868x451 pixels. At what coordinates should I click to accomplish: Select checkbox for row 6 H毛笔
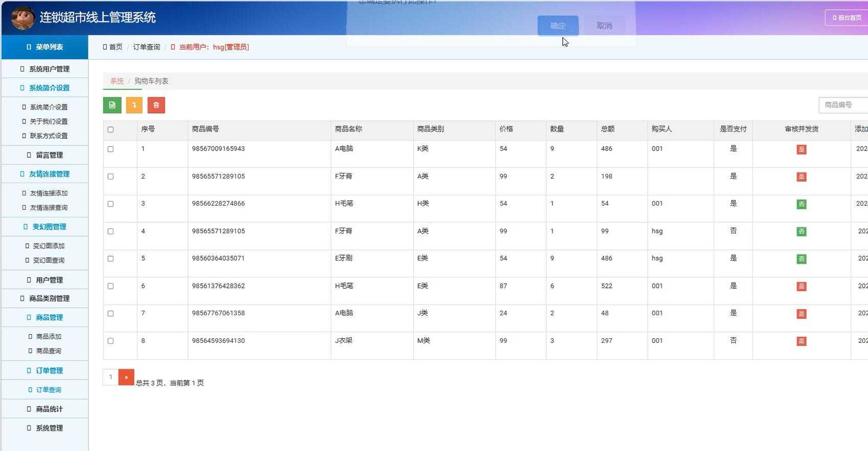111,286
